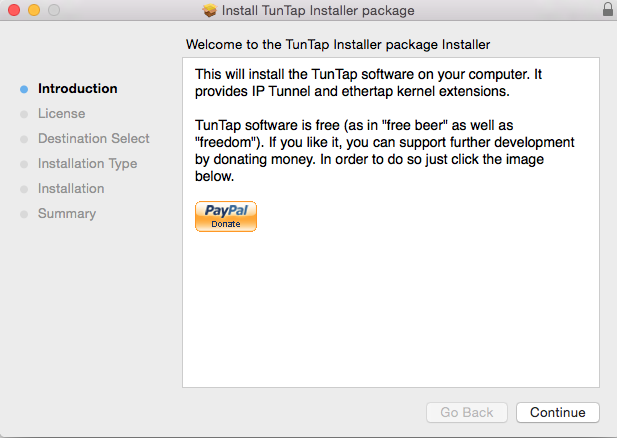Click the package box icon in title
This screenshot has height=438, width=617.
click(210, 10)
